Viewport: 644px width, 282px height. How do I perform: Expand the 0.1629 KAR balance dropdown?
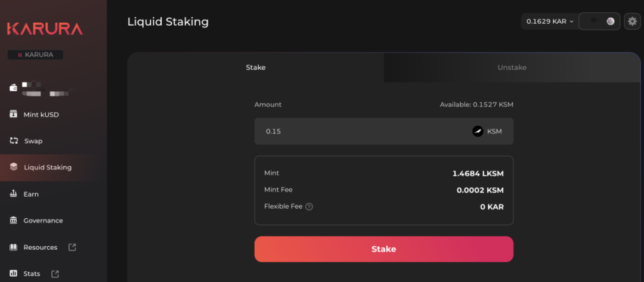[x=549, y=21]
